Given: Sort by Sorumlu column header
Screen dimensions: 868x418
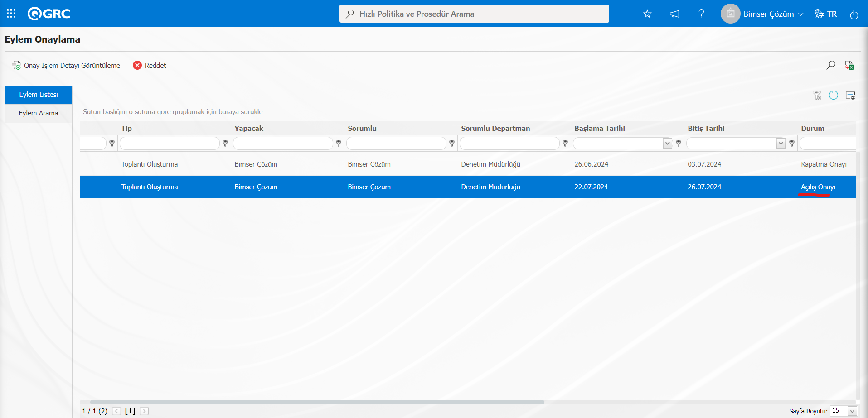Looking at the screenshot, I should coord(362,129).
